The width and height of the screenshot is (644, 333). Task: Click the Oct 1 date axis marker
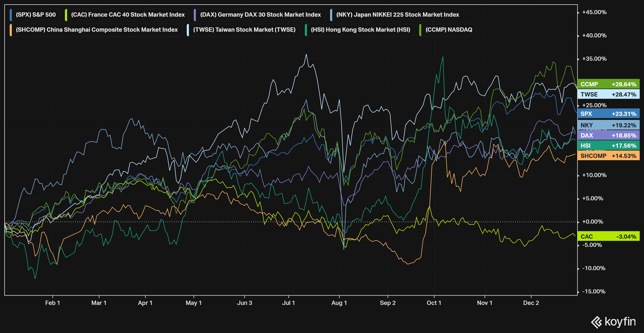coord(434,303)
